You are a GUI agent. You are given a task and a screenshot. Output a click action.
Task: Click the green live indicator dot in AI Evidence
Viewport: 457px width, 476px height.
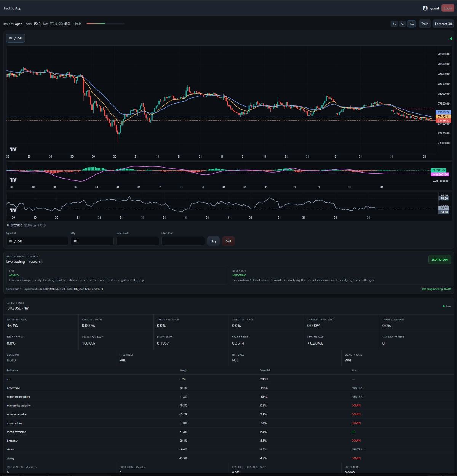(444, 306)
